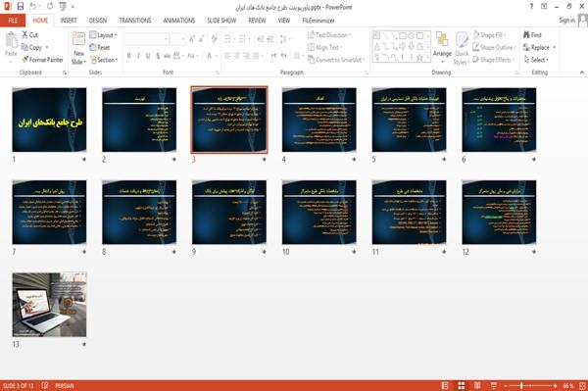
Task: Click the New Slide icon
Action: click(x=78, y=39)
